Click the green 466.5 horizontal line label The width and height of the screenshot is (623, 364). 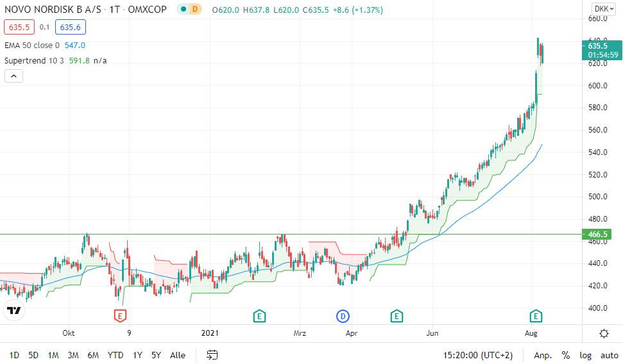pos(597,234)
